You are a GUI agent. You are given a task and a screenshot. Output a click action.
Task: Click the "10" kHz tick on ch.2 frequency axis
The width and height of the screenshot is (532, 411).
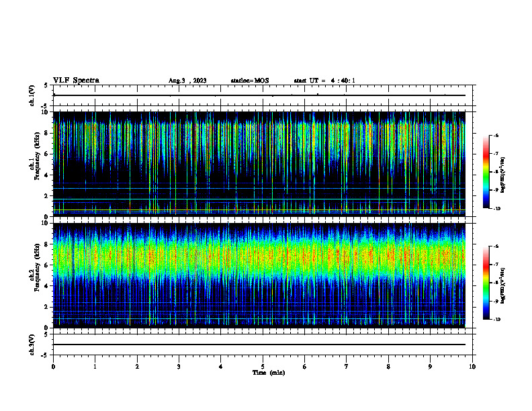(44, 223)
